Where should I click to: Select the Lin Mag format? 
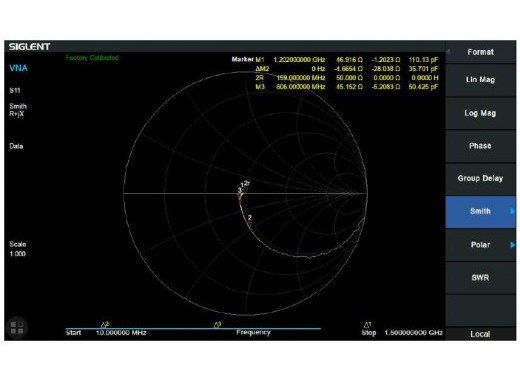tap(480, 80)
